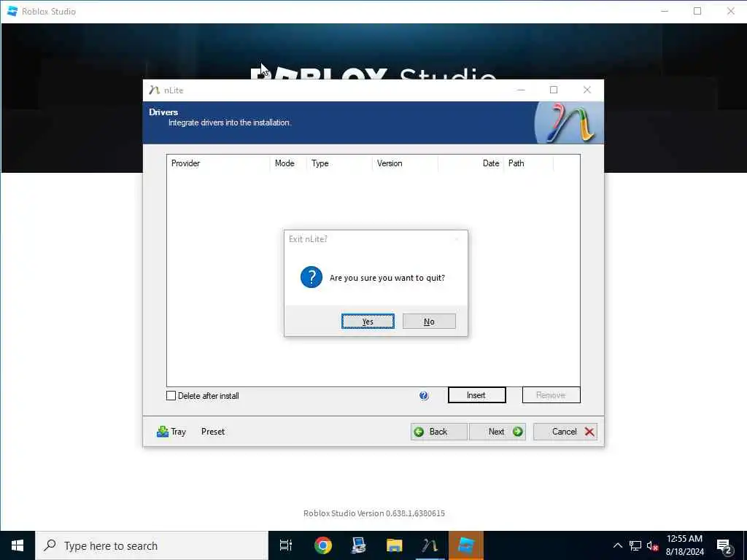Switch to Roblox Studio taskbar icon
Viewport: 747px width, 560px height.
click(x=466, y=545)
